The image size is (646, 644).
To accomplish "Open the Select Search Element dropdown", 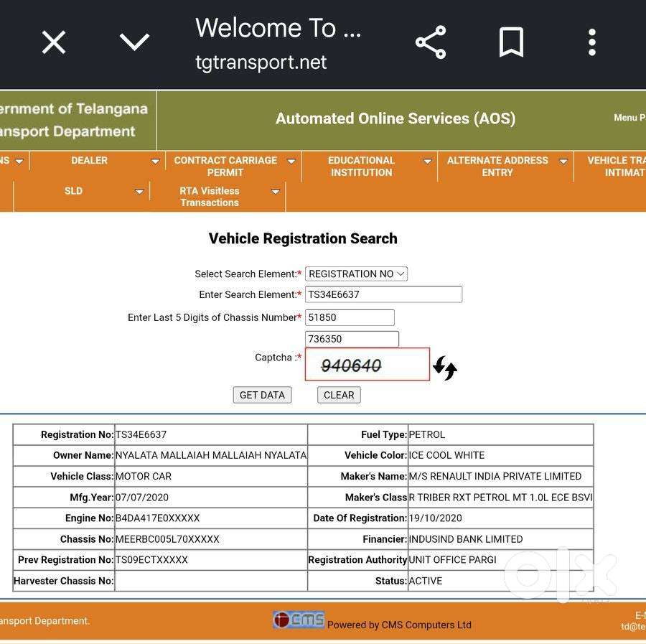I will coord(356,274).
